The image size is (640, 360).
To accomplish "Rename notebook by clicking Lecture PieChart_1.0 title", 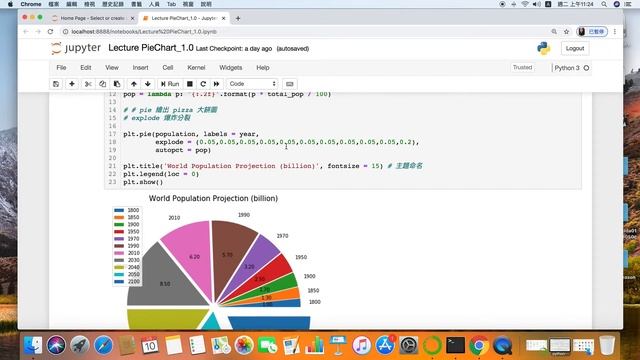I will click(x=151, y=48).
